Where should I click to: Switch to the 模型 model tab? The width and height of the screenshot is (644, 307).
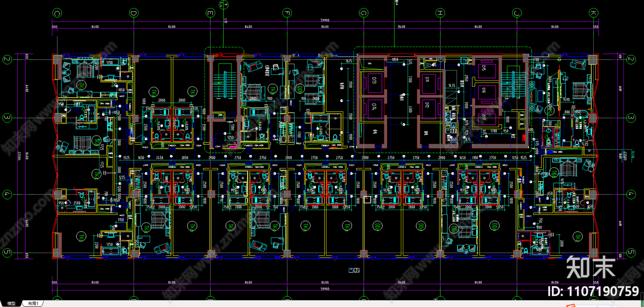pyautogui.click(x=11, y=303)
